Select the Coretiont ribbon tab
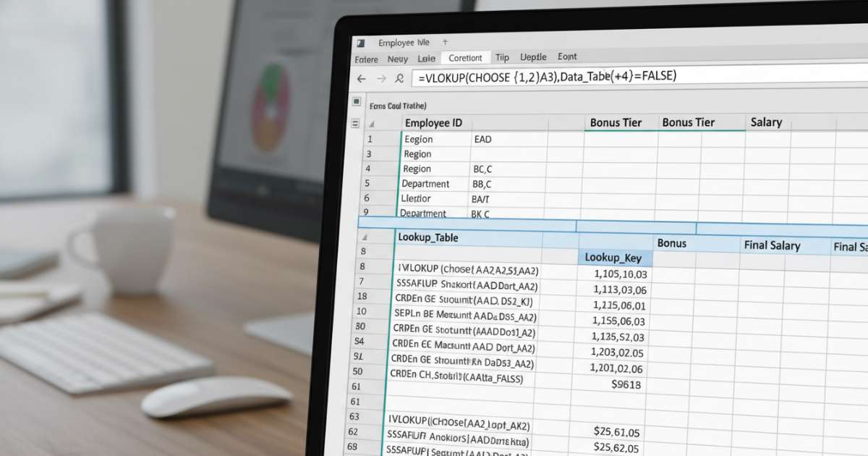Image resolution: width=868 pixels, height=456 pixels. coord(466,58)
